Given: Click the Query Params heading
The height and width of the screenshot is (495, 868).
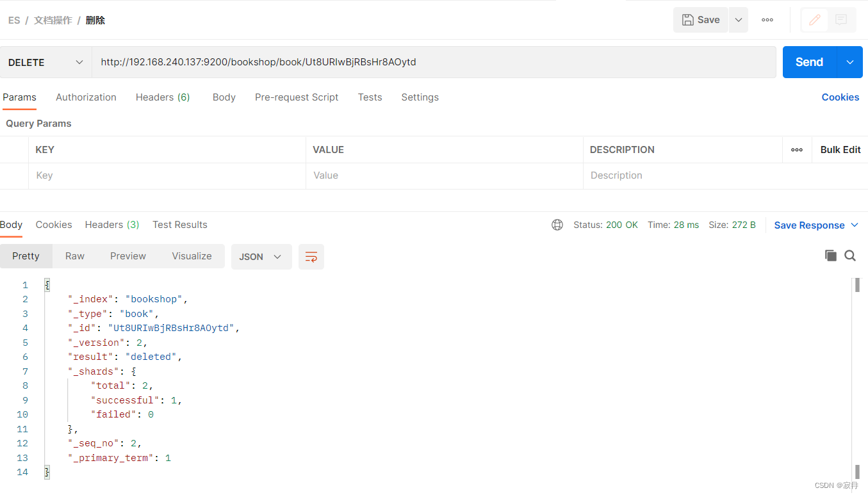Looking at the screenshot, I should [38, 124].
